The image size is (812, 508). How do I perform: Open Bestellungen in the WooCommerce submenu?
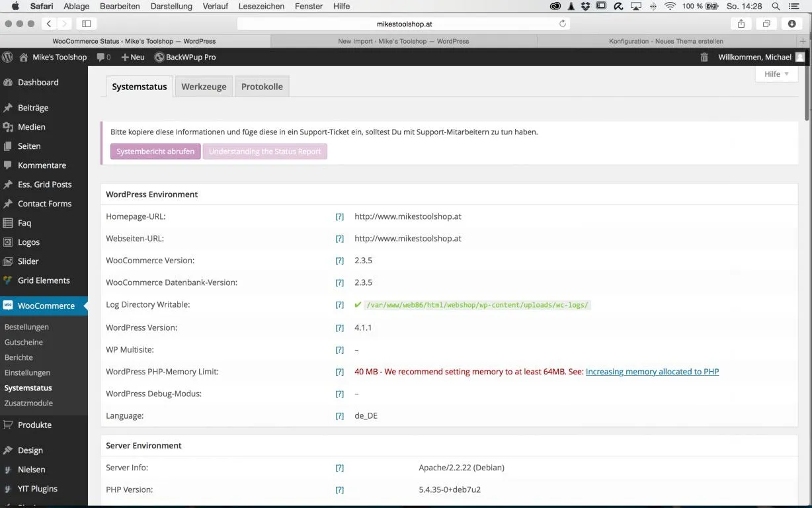26,327
